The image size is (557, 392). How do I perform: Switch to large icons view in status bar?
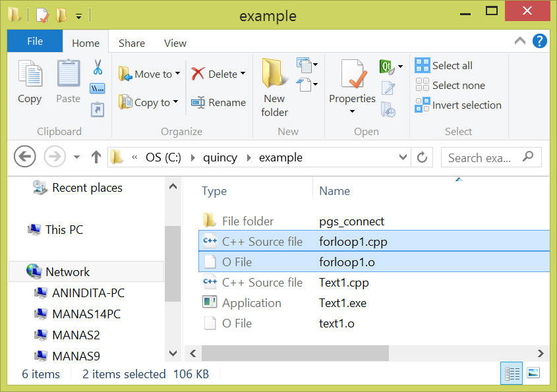(533, 373)
